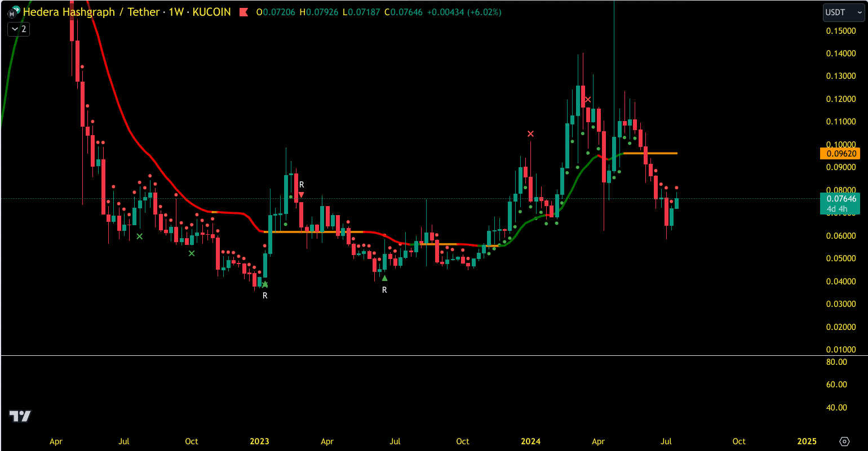The height and width of the screenshot is (451, 868).
Task: Click the R label under January 2023 low
Action: coord(265,295)
